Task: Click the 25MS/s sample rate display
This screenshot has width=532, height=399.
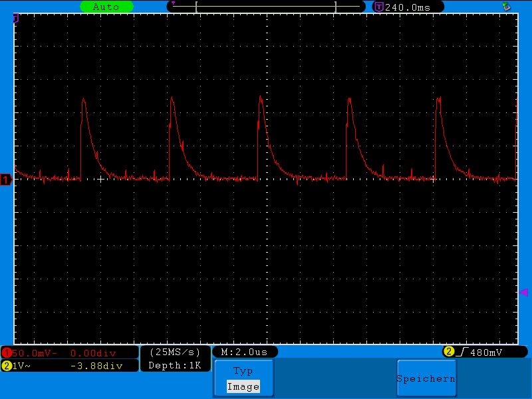Action: coord(175,352)
